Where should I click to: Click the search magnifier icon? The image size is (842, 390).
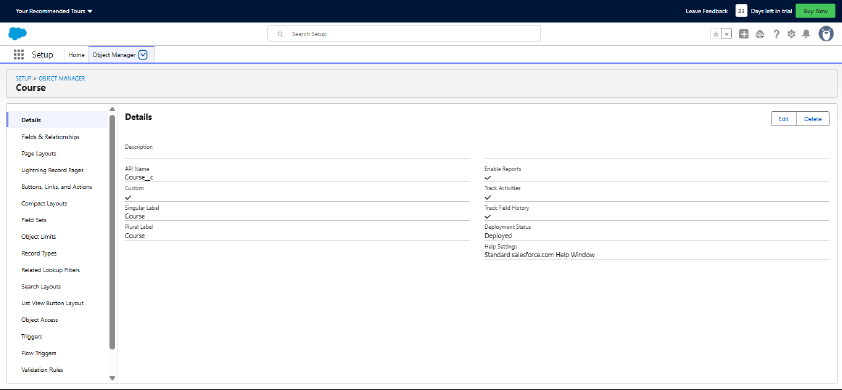[x=280, y=34]
